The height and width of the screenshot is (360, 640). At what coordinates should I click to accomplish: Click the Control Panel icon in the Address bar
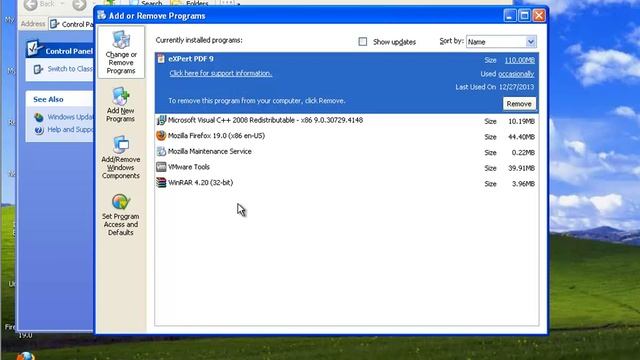pos(54,24)
